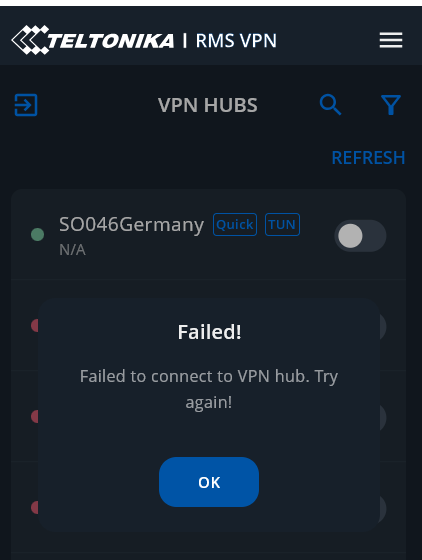This screenshot has height=560, width=422.
Task: Select the SO046Germany hub name
Action: tap(131, 225)
